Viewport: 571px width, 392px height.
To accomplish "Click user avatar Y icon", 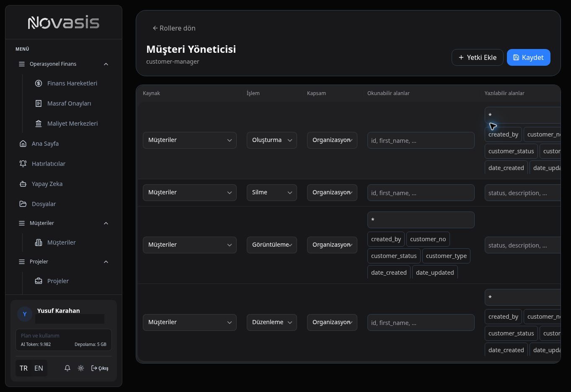I will (25, 314).
